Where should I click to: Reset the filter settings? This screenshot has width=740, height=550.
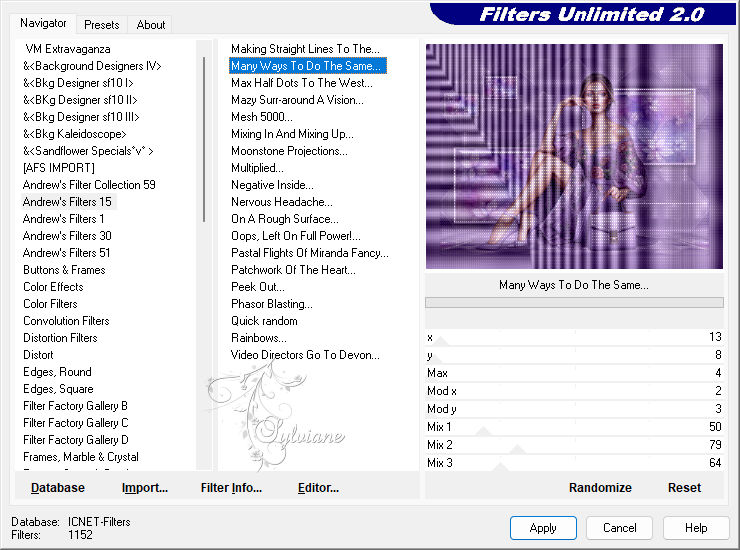point(684,488)
